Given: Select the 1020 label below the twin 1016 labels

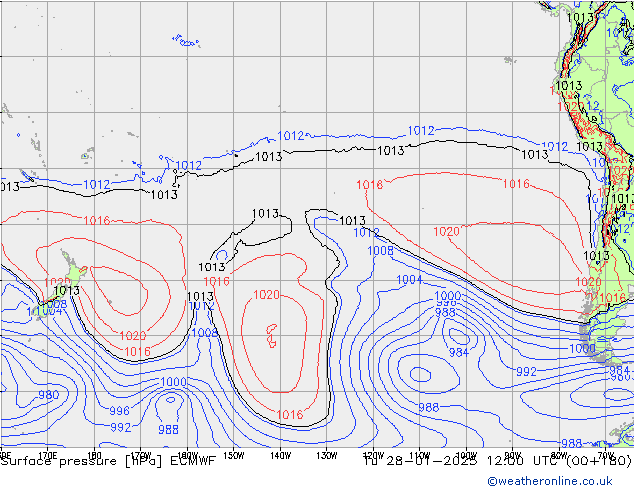Looking at the screenshot, I should (x=446, y=231).
